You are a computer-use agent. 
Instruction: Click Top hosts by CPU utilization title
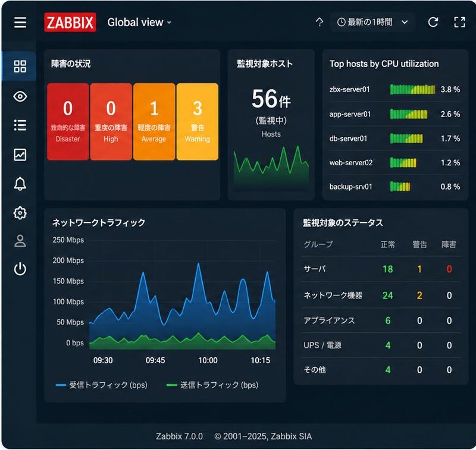pyautogui.click(x=384, y=64)
